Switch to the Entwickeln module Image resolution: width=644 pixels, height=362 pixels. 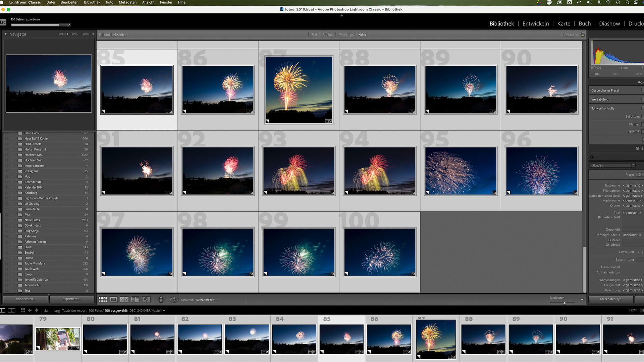pyautogui.click(x=535, y=23)
